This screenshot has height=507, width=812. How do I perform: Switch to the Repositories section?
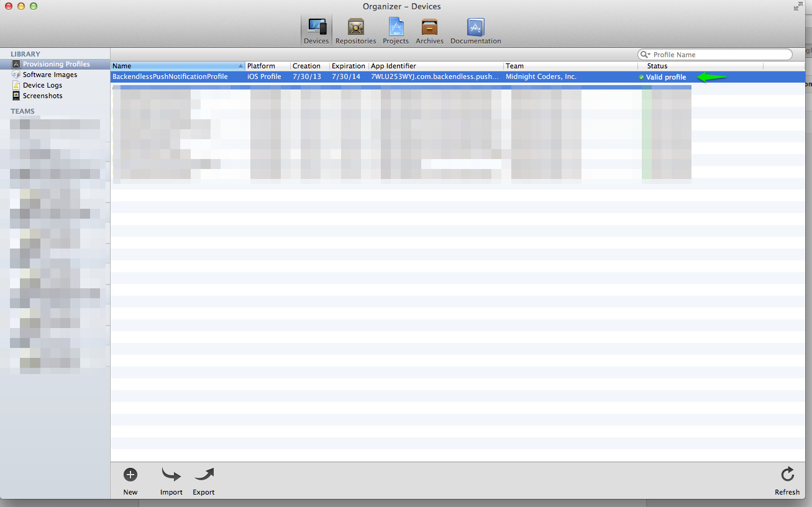[x=355, y=31]
